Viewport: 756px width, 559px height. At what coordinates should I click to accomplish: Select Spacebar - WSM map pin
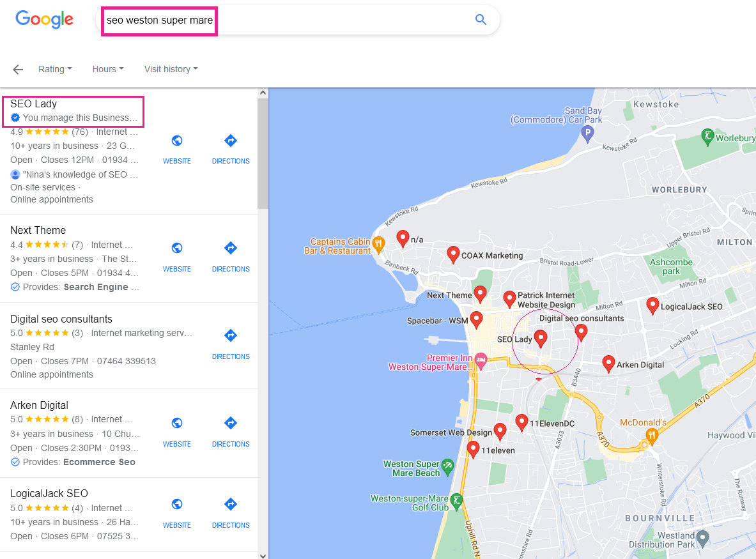pos(476,319)
